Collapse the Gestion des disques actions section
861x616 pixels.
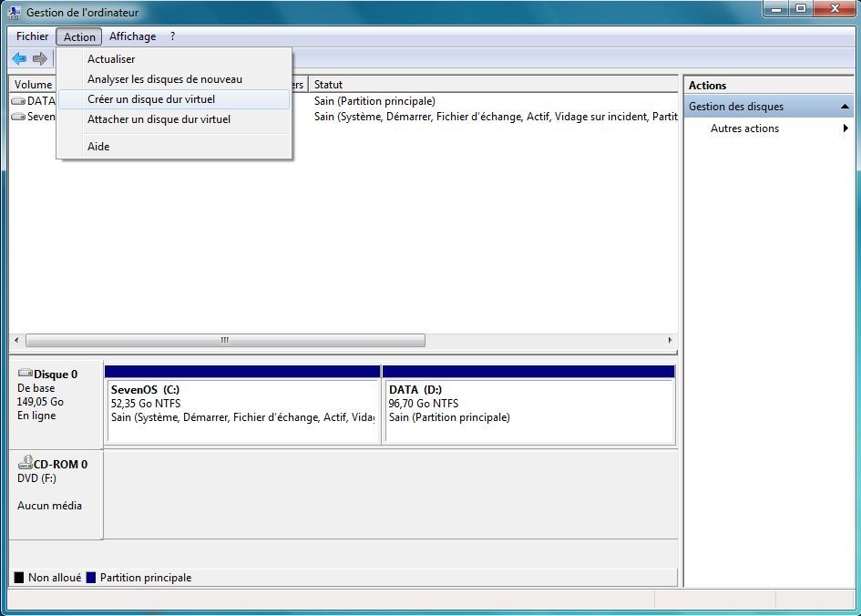[x=846, y=107]
